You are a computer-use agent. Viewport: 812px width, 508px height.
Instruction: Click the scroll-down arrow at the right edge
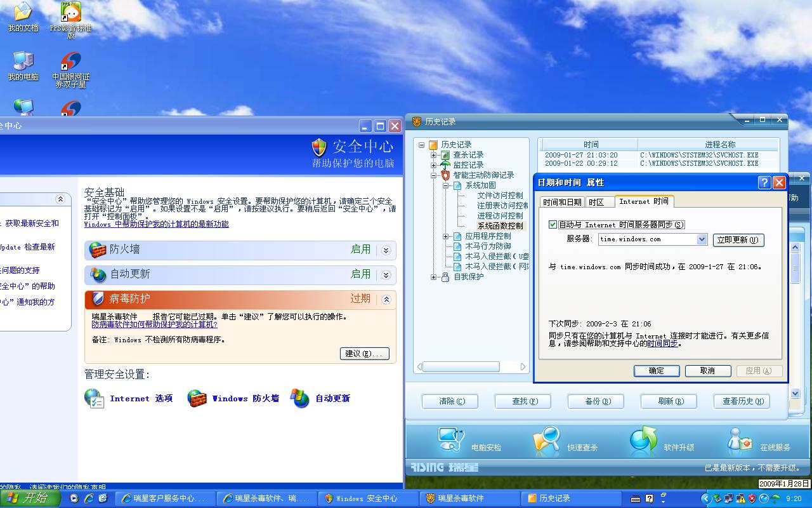[796, 394]
